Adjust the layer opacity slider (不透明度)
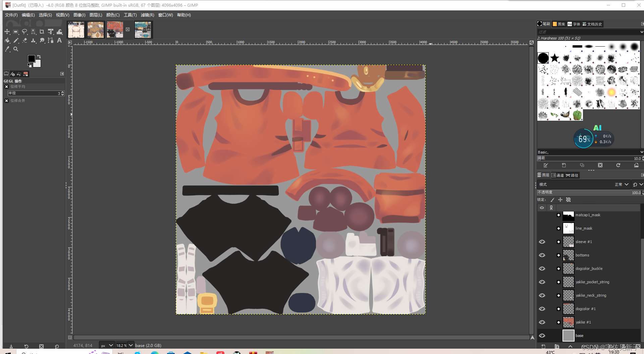This screenshot has width=644, height=354. coord(590,192)
